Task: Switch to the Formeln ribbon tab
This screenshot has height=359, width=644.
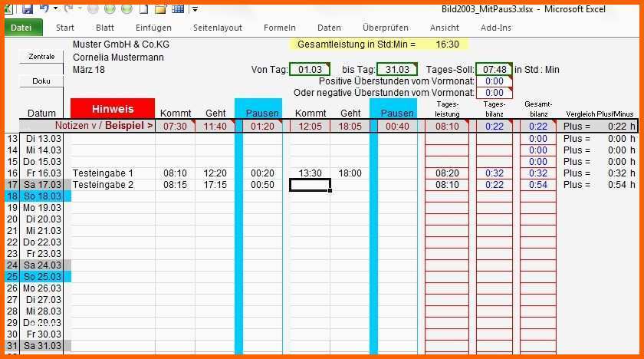Action: click(279, 28)
